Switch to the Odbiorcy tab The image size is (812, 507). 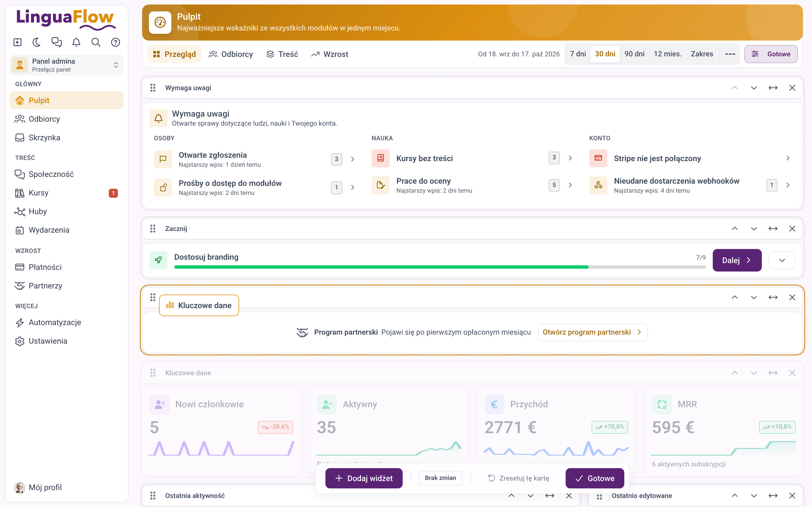pyautogui.click(x=231, y=54)
